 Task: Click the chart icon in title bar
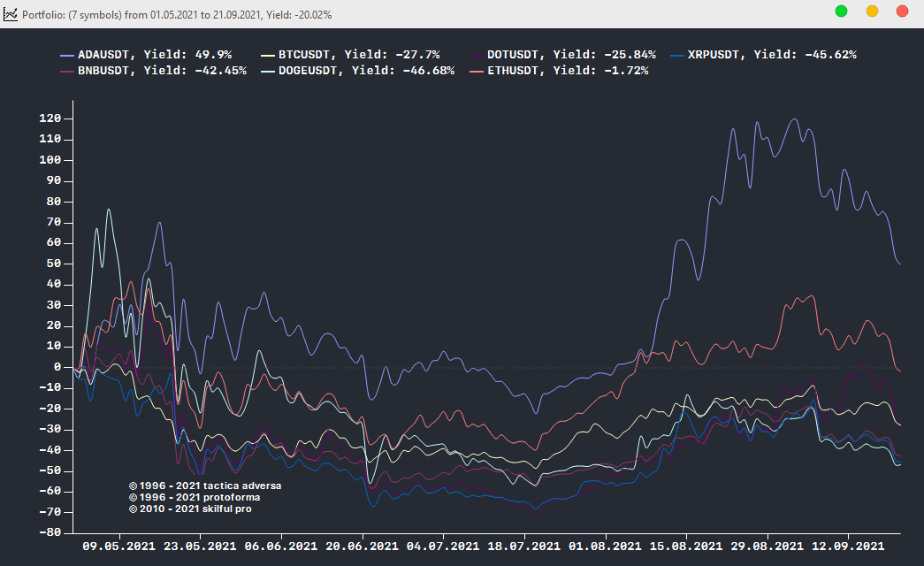(11, 11)
